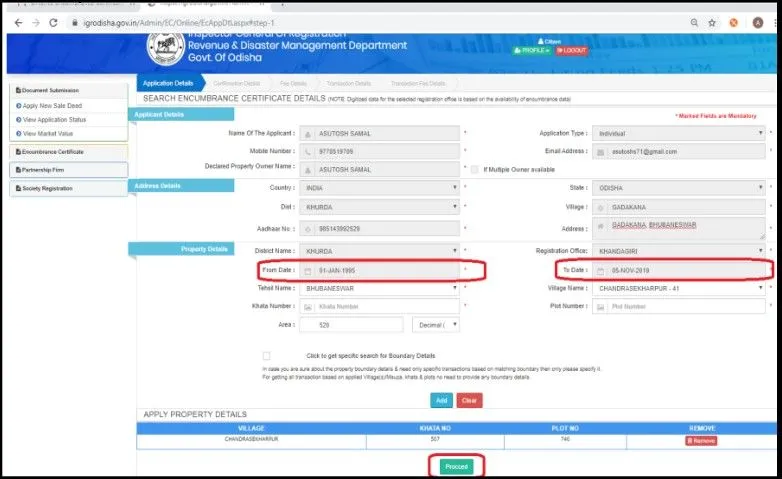The width and height of the screenshot is (782, 479).
Task: Switch to the Application Details step tab
Action: tap(168, 83)
